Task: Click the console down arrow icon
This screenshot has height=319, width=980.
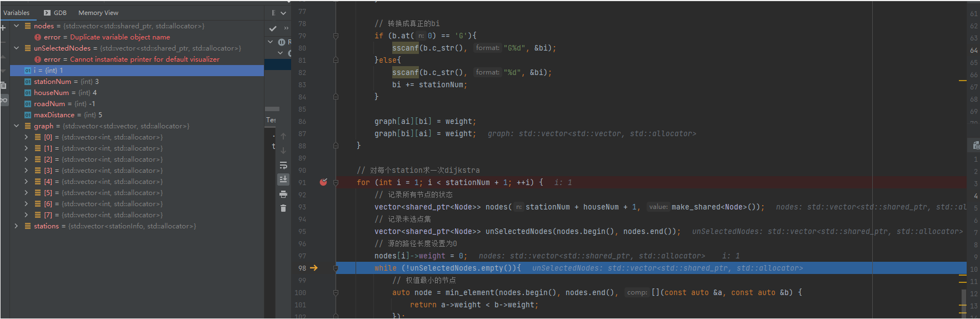Action: pos(283,151)
